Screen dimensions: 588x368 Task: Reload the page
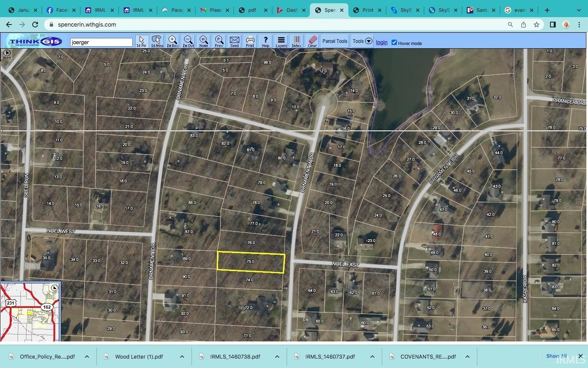[35, 25]
